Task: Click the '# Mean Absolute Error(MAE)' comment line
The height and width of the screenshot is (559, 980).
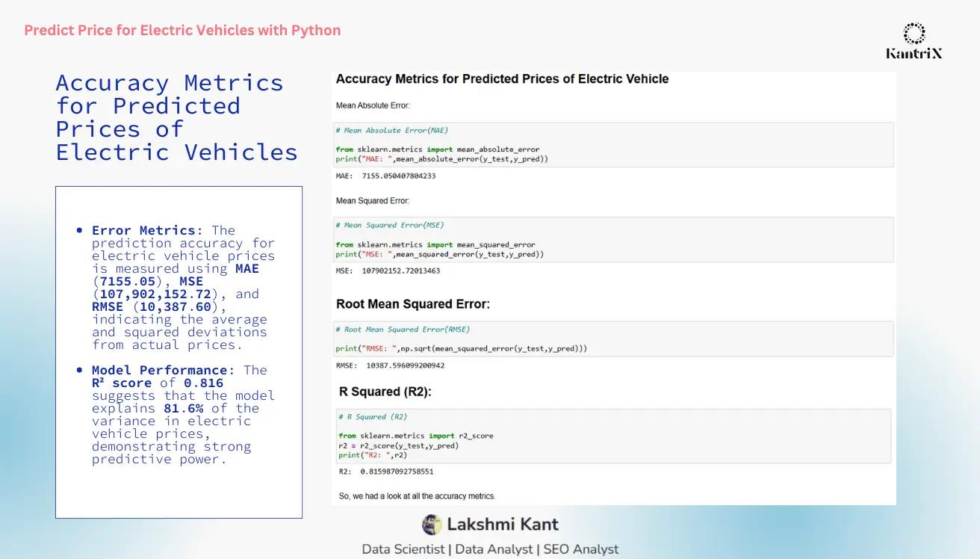Action: pyautogui.click(x=391, y=130)
